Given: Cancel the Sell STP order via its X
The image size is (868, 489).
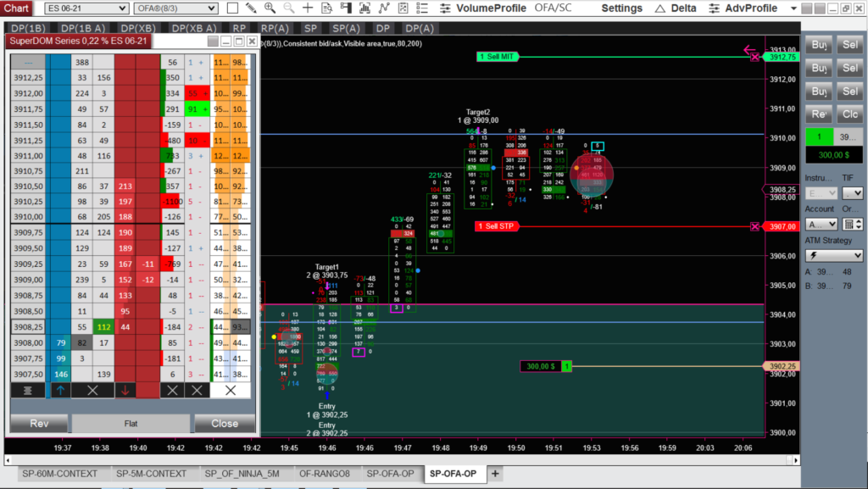Looking at the screenshot, I should point(754,226).
